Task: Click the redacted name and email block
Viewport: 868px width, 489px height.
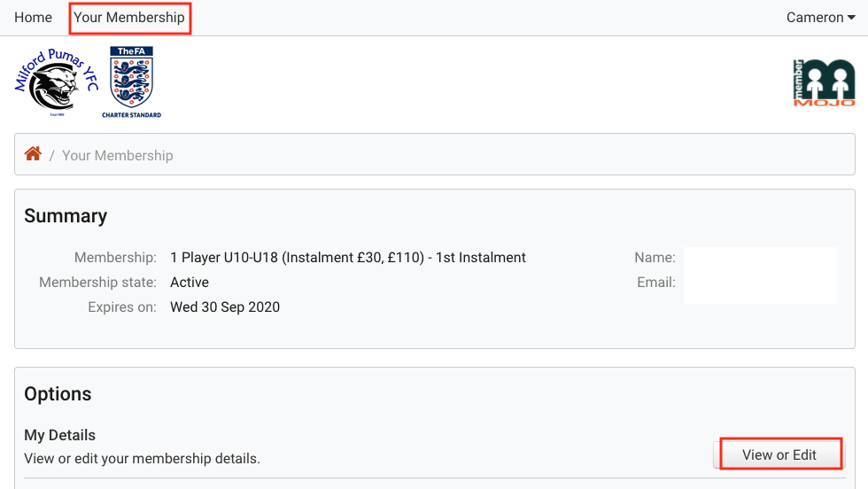Action: tap(760, 276)
